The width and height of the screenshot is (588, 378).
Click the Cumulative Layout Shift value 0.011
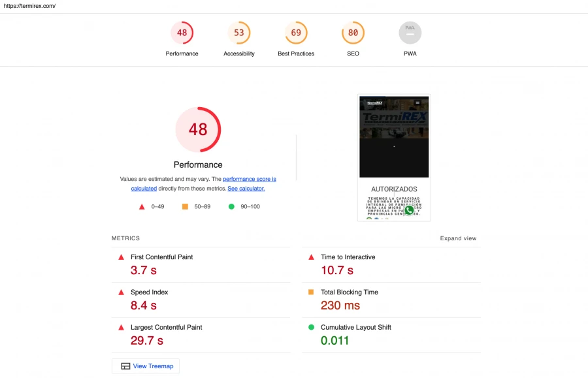pos(335,341)
